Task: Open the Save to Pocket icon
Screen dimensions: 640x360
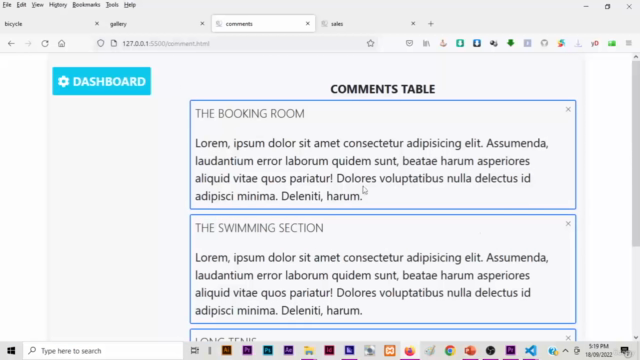Action: pyautogui.click(x=409, y=43)
